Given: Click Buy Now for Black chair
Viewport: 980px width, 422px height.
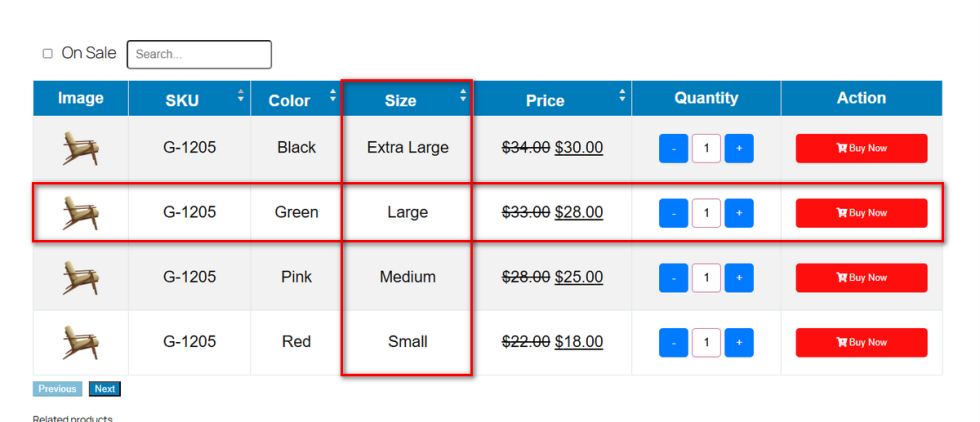Looking at the screenshot, I should tap(861, 148).
